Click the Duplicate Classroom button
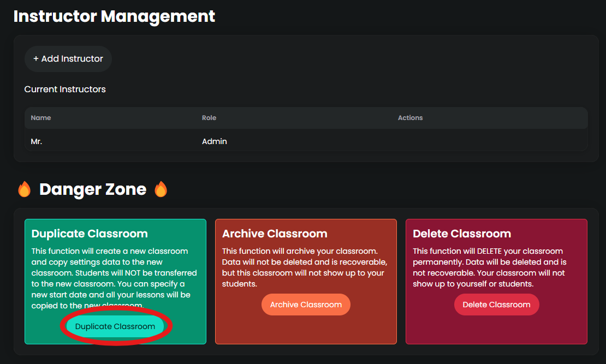 pyautogui.click(x=115, y=326)
